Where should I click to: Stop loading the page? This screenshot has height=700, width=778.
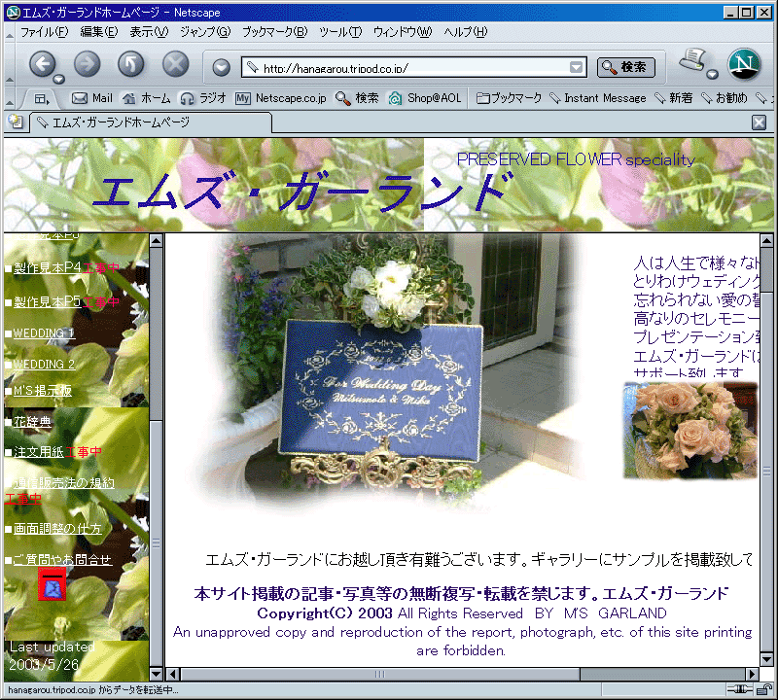click(176, 64)
